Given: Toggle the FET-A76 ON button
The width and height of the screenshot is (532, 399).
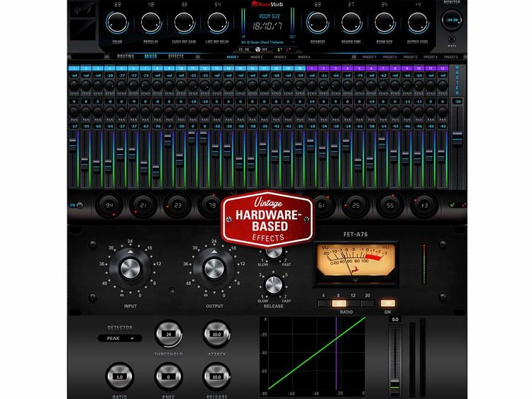Looking at the screenshot, I should point(388,303).
